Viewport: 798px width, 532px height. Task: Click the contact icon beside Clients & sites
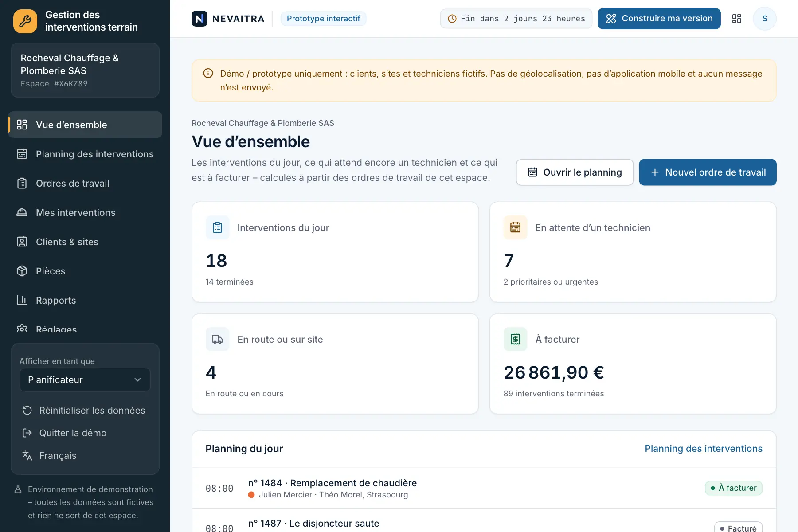point(22,242)
